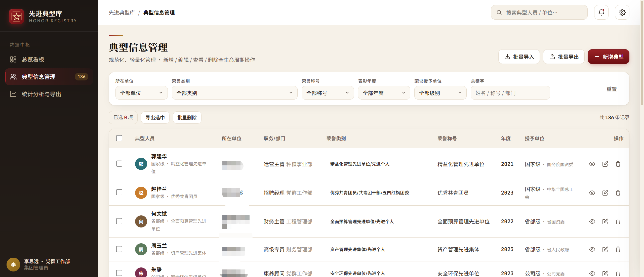View details for 何文斌 row
This screenshot has height=277, width=644.
(x=592, y=221)
